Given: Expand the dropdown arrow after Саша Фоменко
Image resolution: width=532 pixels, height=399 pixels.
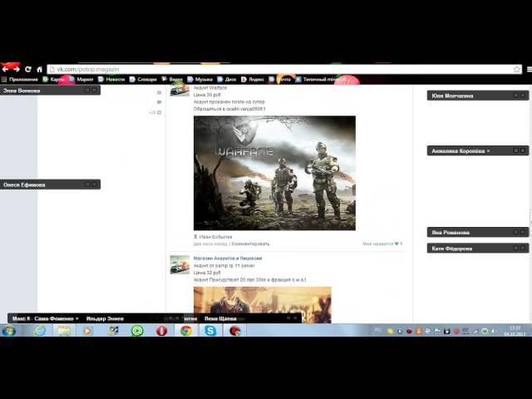Looking at the screenshot, I should tap(77, 318).
